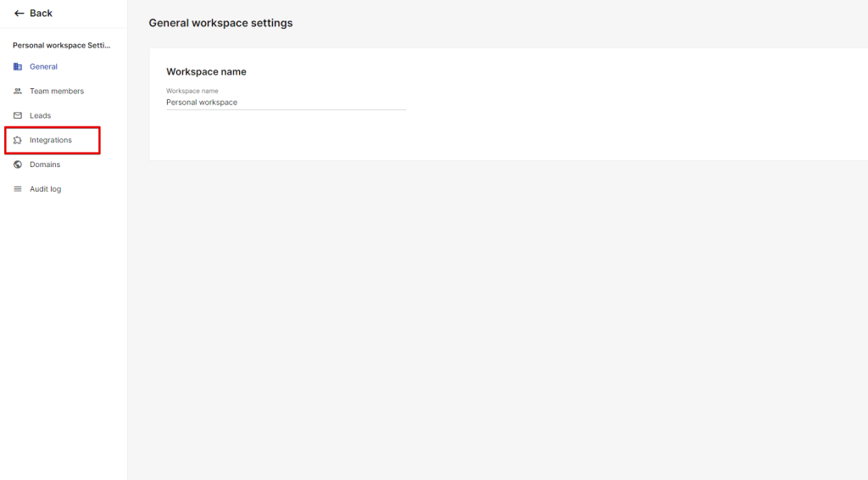Open the Team members section
The width and height of the screenshot is (868, 480).
click(x=57, y=92)
